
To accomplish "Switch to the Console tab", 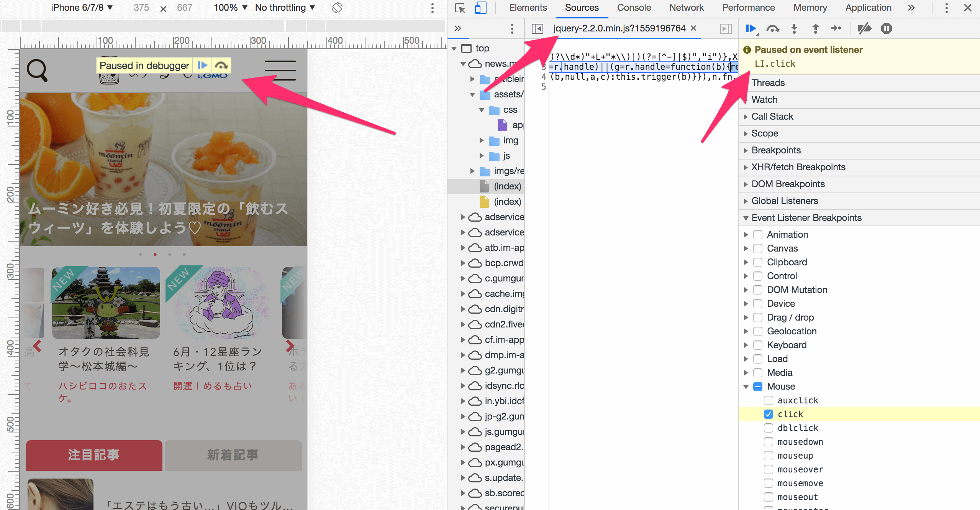I will point(634,8).
